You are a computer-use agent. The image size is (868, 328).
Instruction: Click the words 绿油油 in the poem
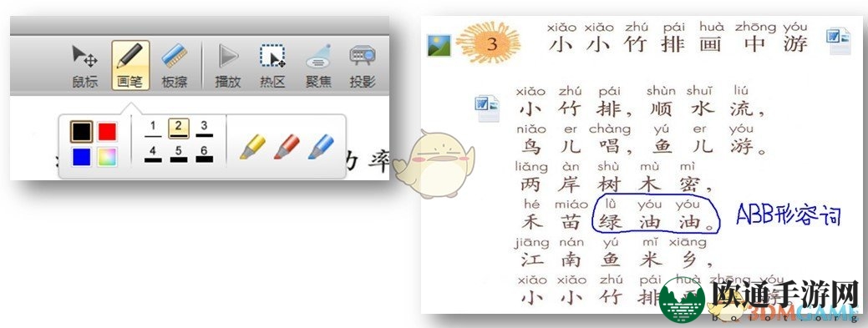(651, 222)
